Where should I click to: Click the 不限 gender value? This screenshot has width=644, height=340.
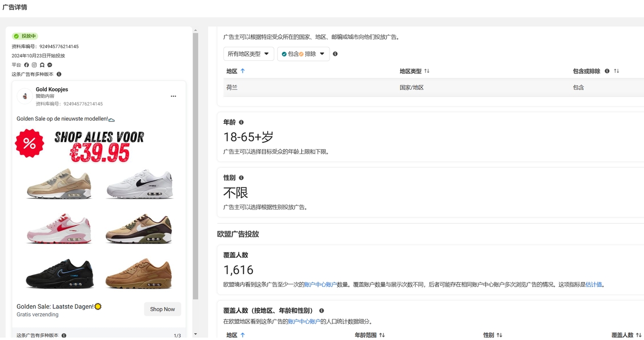(236, 192)
